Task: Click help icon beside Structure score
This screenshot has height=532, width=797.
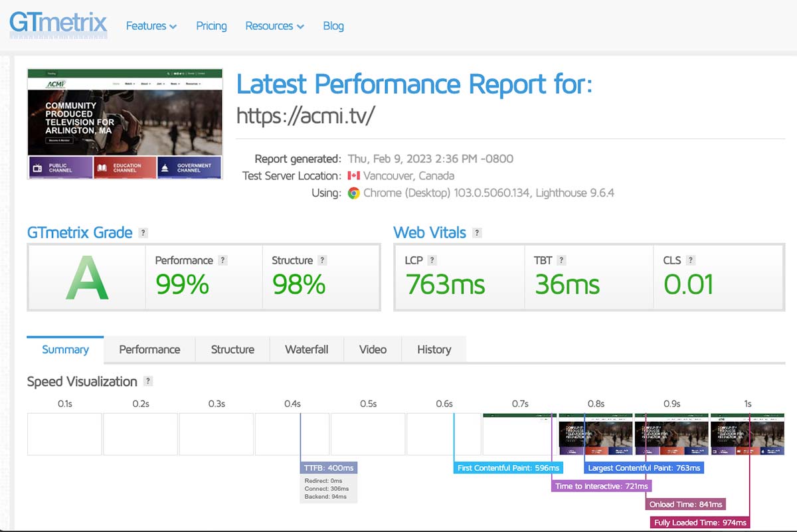Action: (322, 260)
